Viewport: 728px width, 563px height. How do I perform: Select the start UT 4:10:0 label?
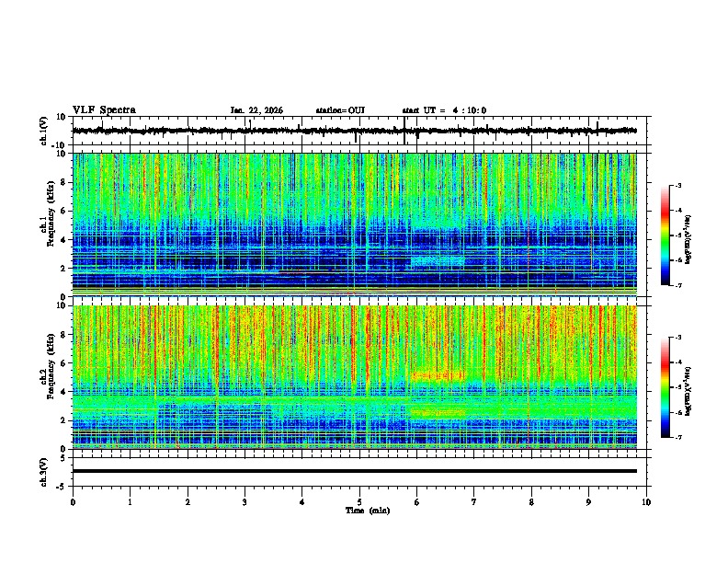click(444, 110)
